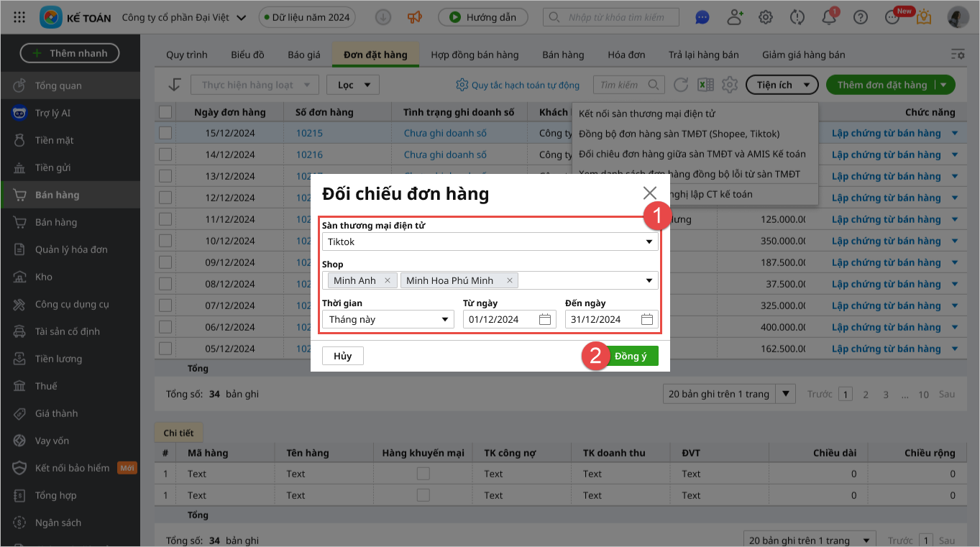This screenshot has width=980, height=547.
Task: Click the search keyword input field
Action: (615, 17)
